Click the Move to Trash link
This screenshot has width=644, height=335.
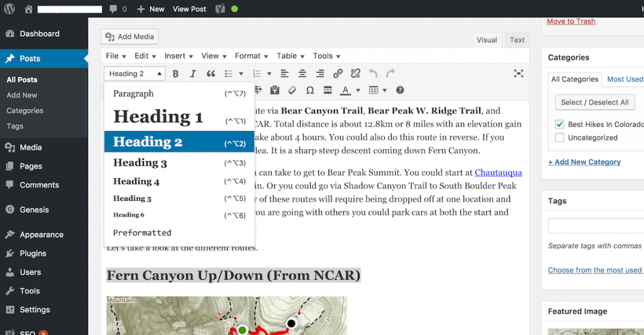[x=571, y=21]
